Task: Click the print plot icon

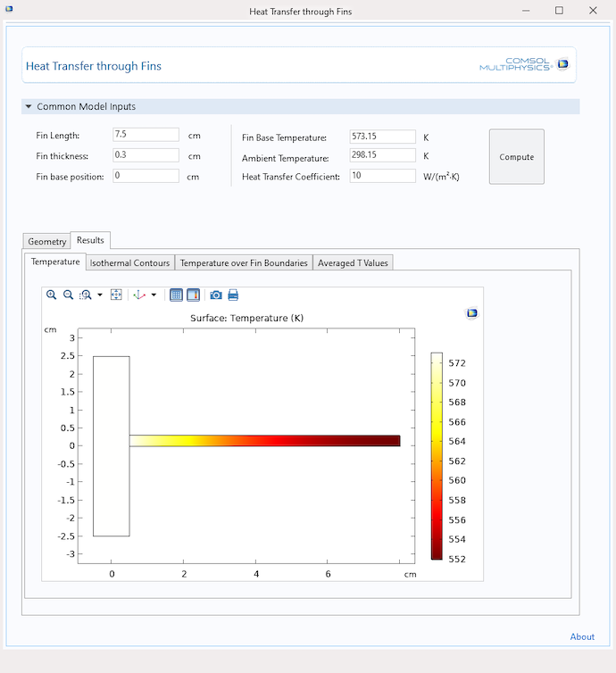Action: coord(233,295)
